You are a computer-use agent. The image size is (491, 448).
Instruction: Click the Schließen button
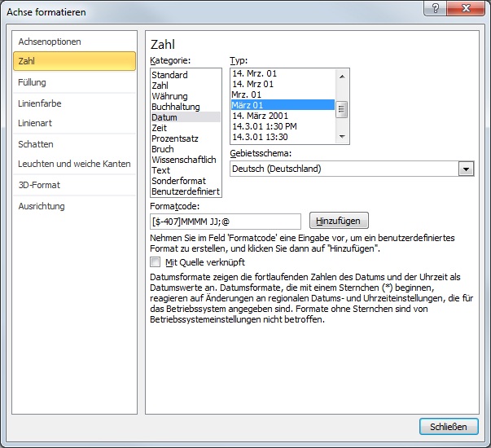449,427
